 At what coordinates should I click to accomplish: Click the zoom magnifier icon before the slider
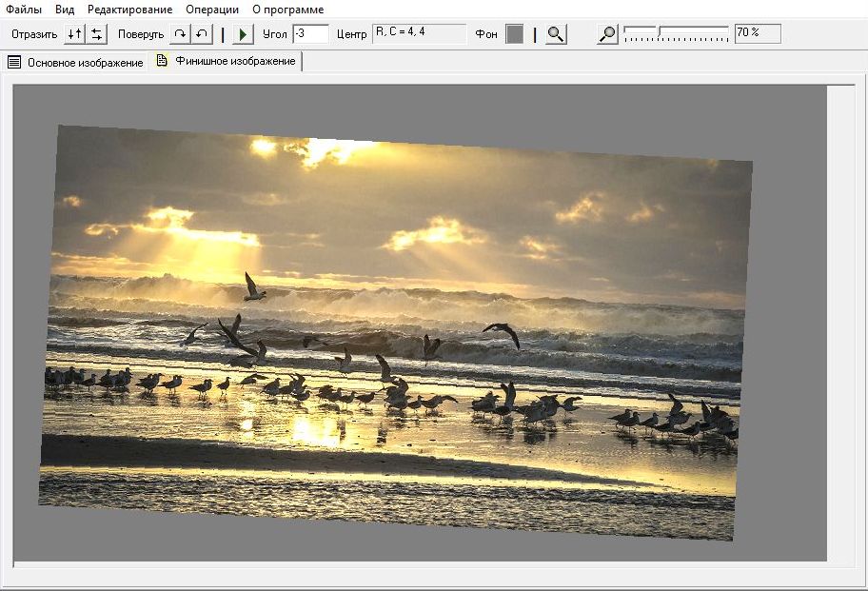point(607,34)
